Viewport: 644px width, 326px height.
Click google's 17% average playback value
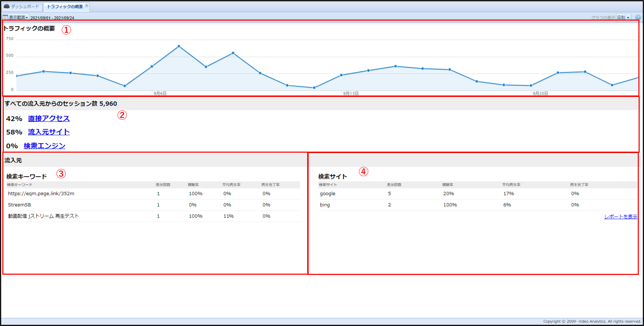[509, 194]
